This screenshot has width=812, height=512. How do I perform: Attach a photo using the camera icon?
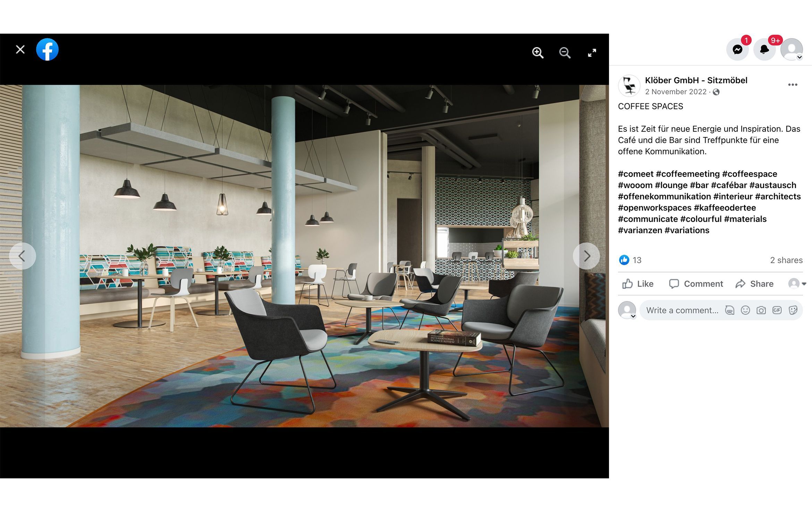[761, 310]
